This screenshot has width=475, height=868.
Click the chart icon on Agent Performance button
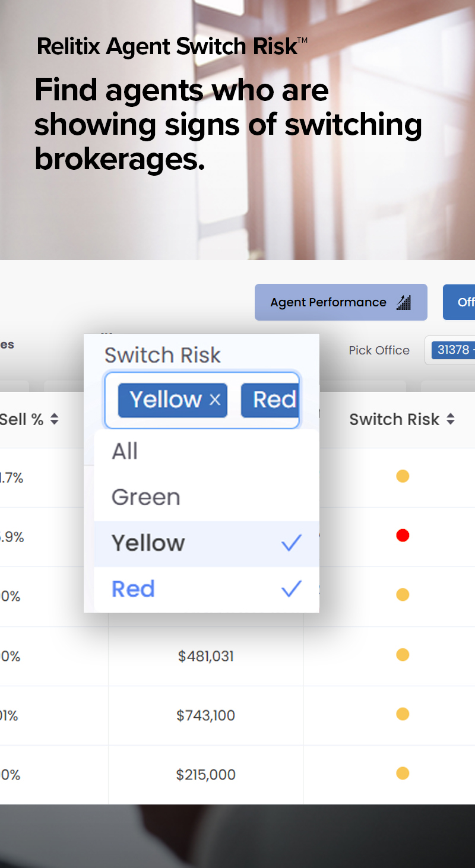pos(403,302)
